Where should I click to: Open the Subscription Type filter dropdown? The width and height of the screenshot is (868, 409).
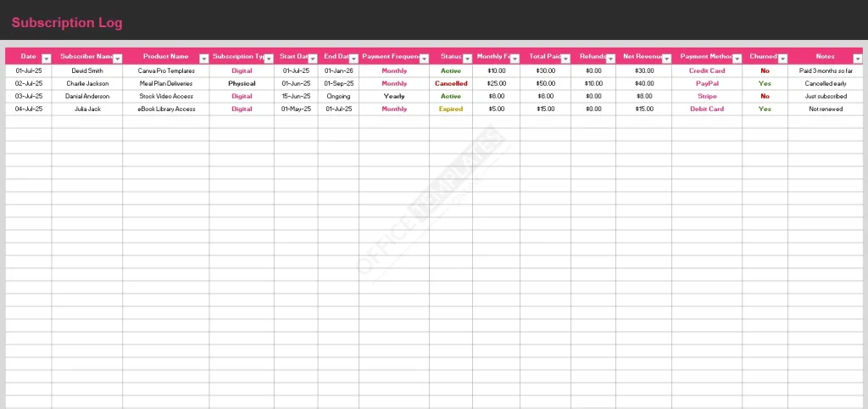(x=269, y=59)
